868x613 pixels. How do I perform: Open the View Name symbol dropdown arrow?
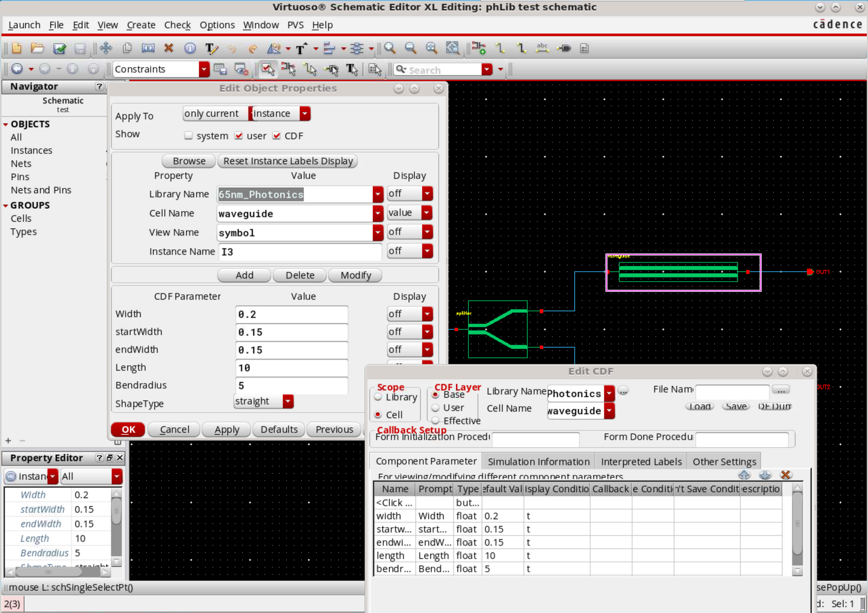pyautogui.click(x=378, y=232)
